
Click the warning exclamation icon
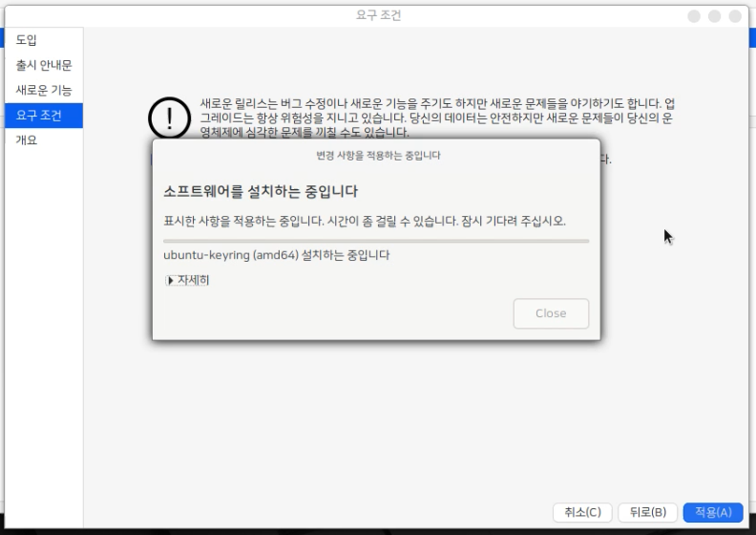tap(169, 118)
